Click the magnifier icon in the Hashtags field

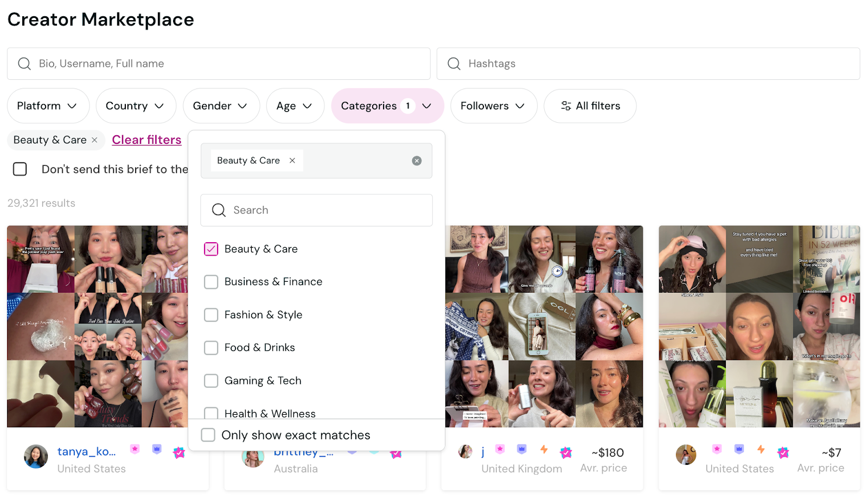[453, 64]
